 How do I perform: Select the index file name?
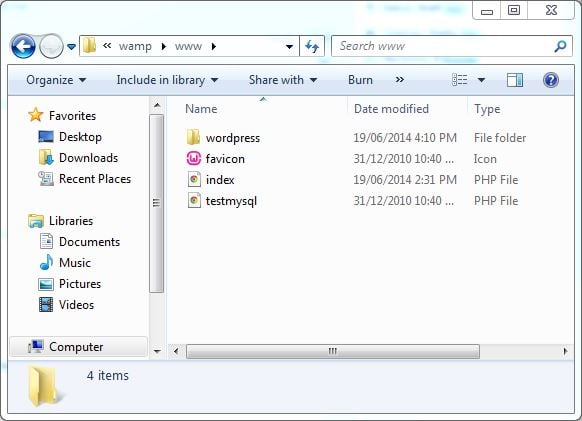[x=220, y=180]
